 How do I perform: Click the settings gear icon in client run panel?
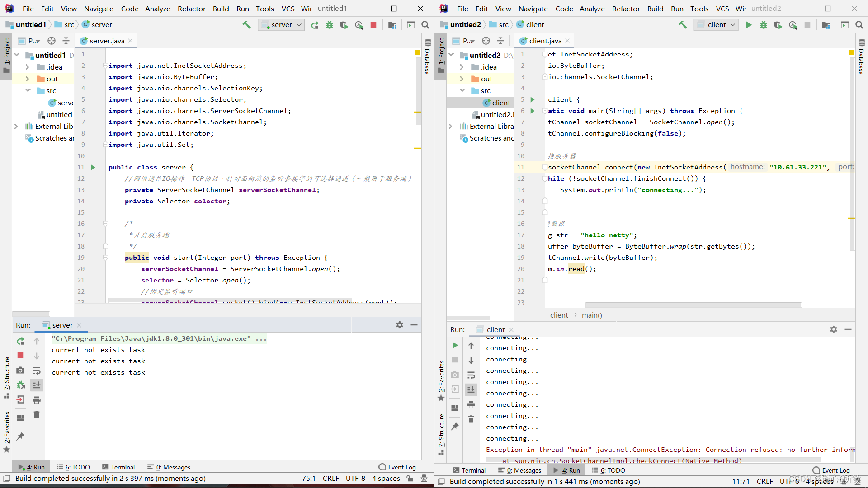pos(834,329)
